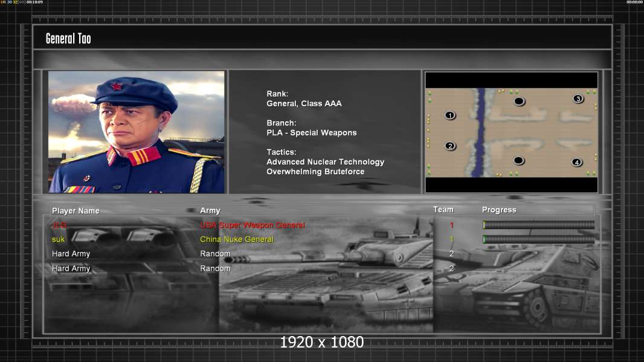644x362 pixels.
Task: Click China Nuke General army text
Action: click(237, 240)
